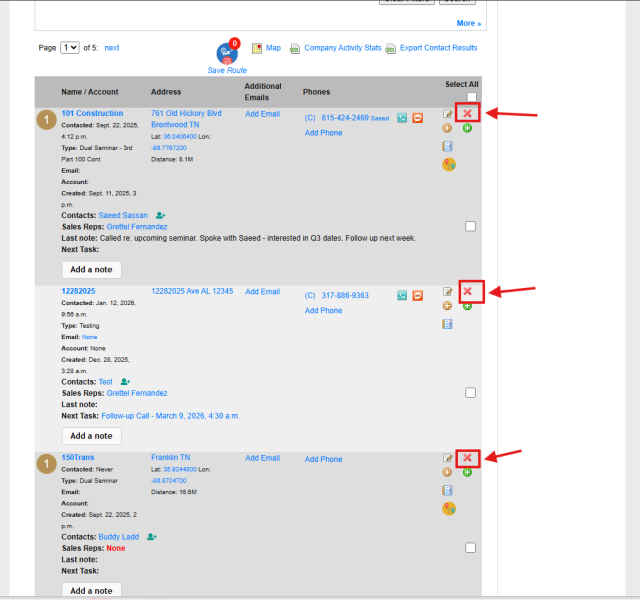Expand filters via More link
The height and width of the screenshot is (600, 640).
pos(469,23)
